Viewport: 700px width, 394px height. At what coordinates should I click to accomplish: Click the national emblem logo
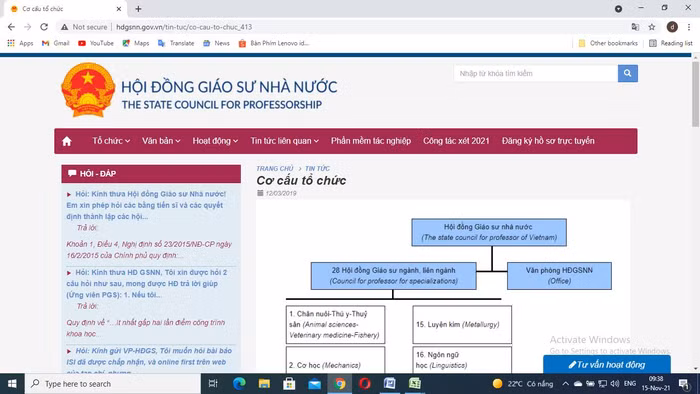pyautogui.click(x=88, y=90)
